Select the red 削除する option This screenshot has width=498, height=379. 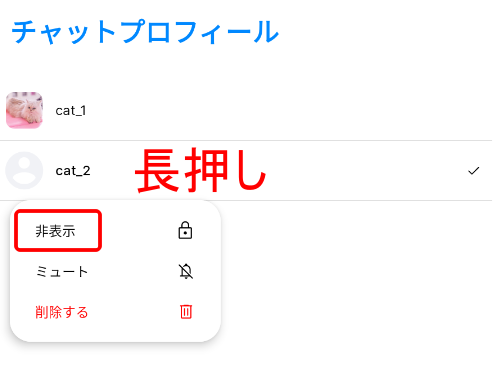[62, 312]
